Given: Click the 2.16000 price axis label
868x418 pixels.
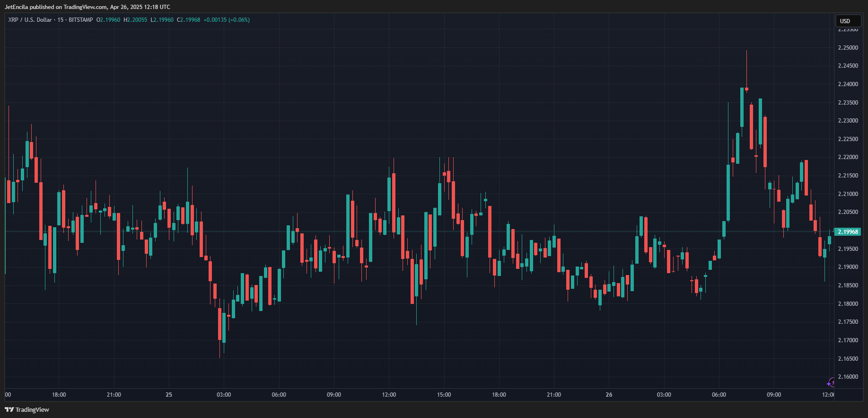Looking at the screenshot, I should tap(848, 377).
